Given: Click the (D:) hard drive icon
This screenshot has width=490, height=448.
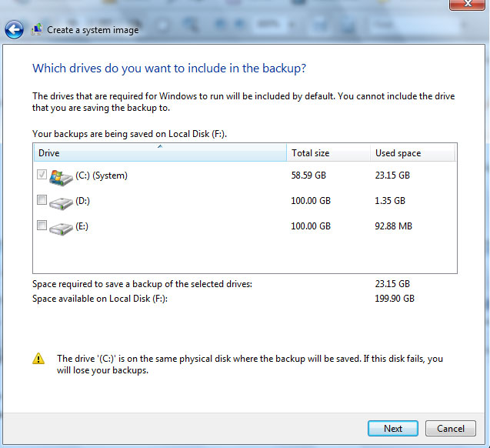Looking at the screenshot, I should 61,202.
